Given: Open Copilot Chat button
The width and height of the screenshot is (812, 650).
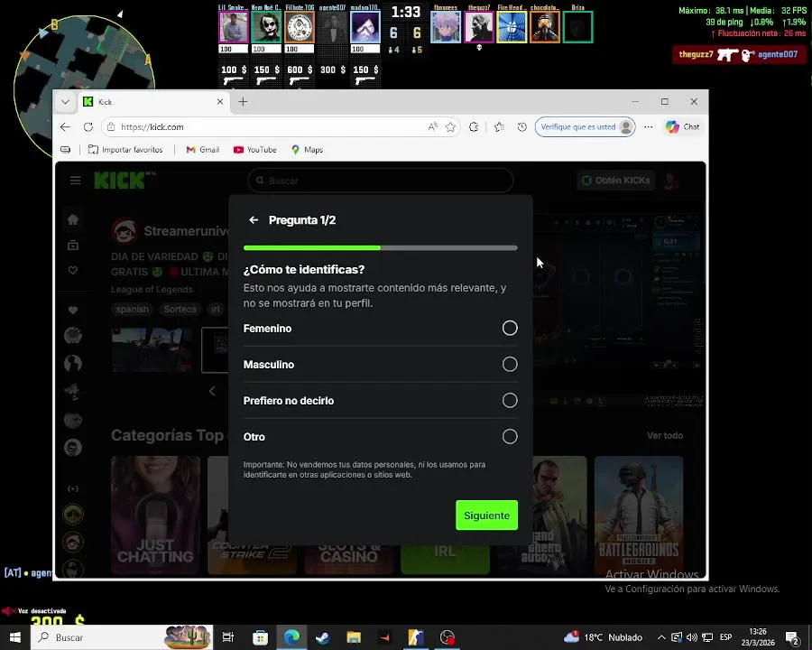Looking at the screenshot, I should [683, 127].
